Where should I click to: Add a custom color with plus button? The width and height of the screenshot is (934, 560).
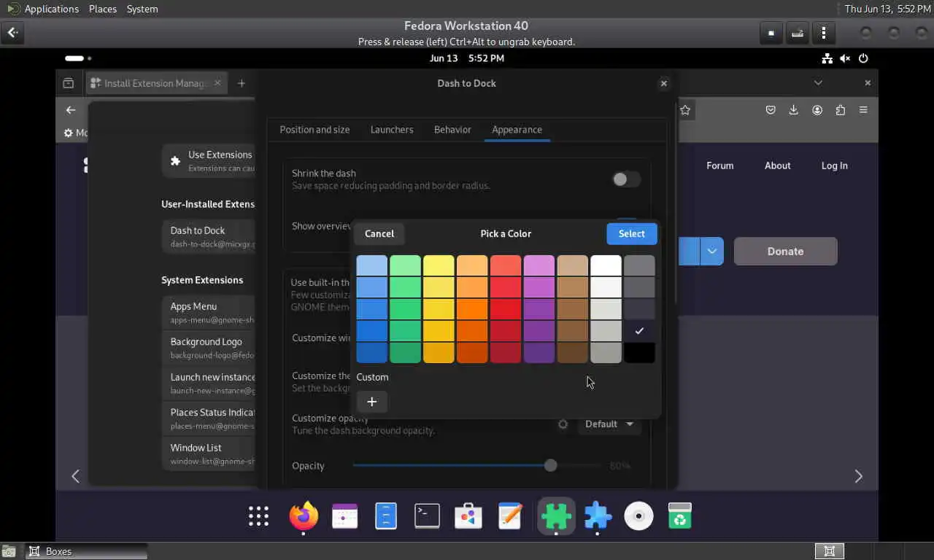click(x=371, y=402)
